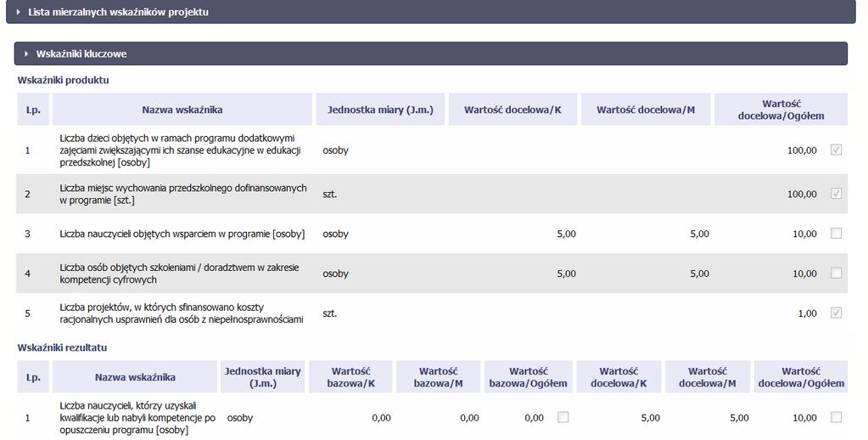This screenshot has height=440, width=868.
Task: Click the osoby unit in dzieci objętych row
Action: (x=335, y=150)
